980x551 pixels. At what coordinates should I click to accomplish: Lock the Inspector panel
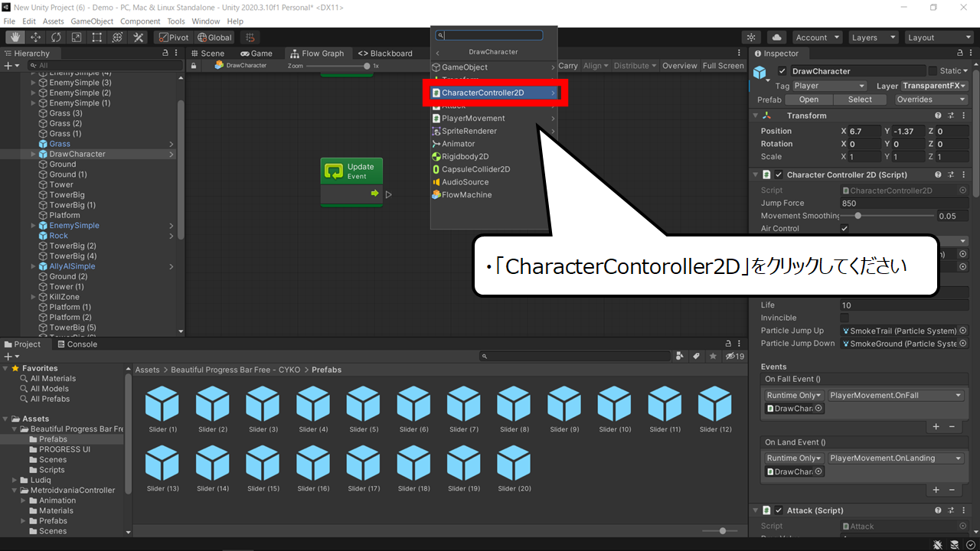(961, 54)
